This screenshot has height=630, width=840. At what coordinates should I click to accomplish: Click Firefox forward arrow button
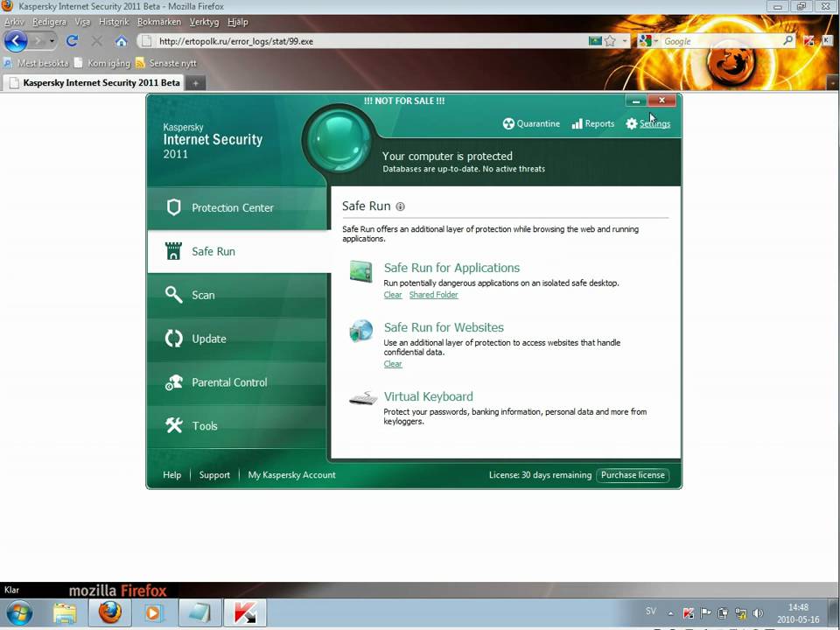[x=38, y=41]
